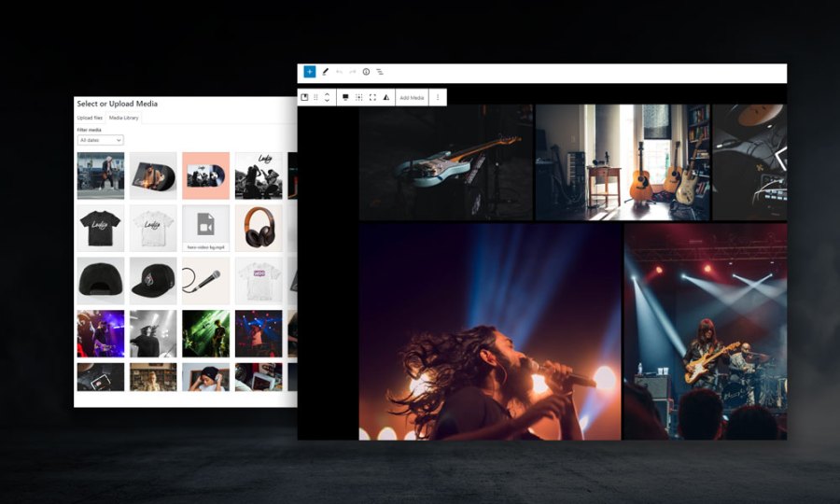Click the undo arrow in editor toolbar
Screen dimensions: 840x504
click(340, 72)
